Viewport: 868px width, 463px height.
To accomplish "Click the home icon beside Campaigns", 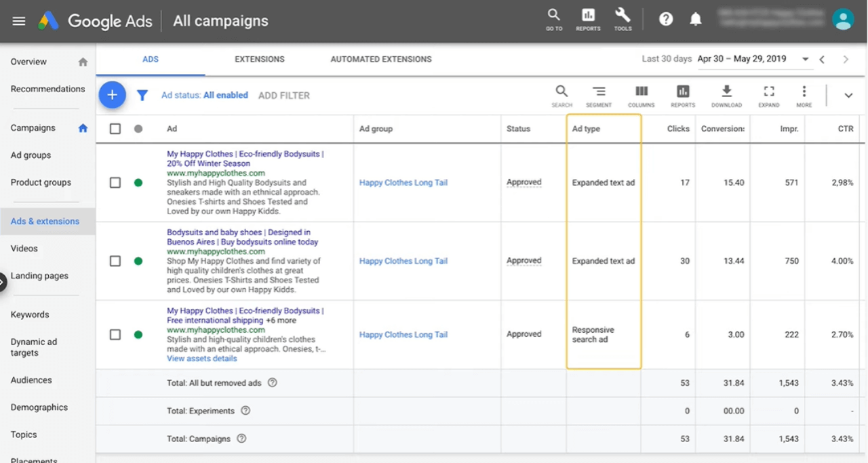I will click(x=83, y=128).
